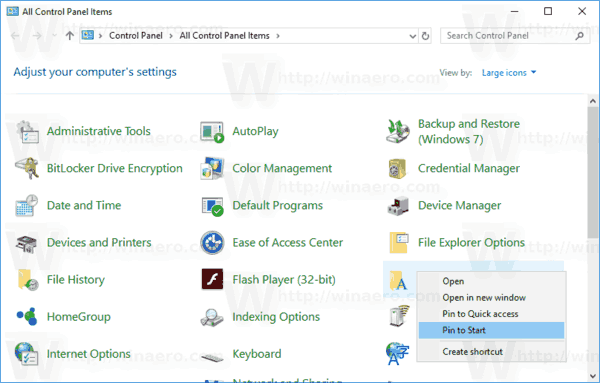
Task: Choose Open in new window
Action: (491, 298)
